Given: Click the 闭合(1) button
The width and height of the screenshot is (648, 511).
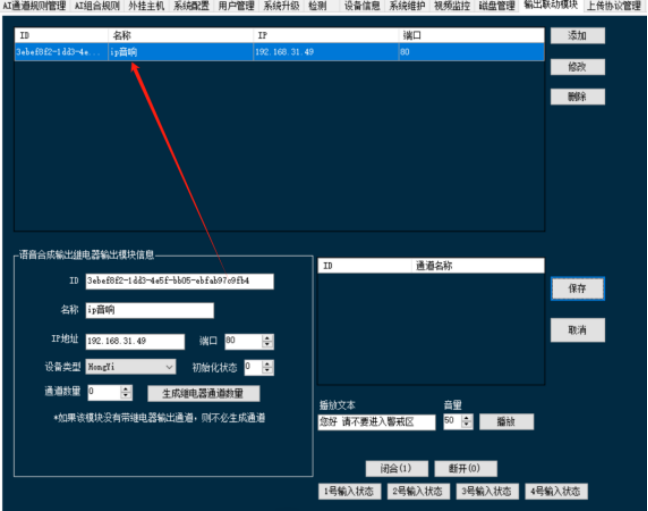Looking at the screenshot, I should coord(396,468).
